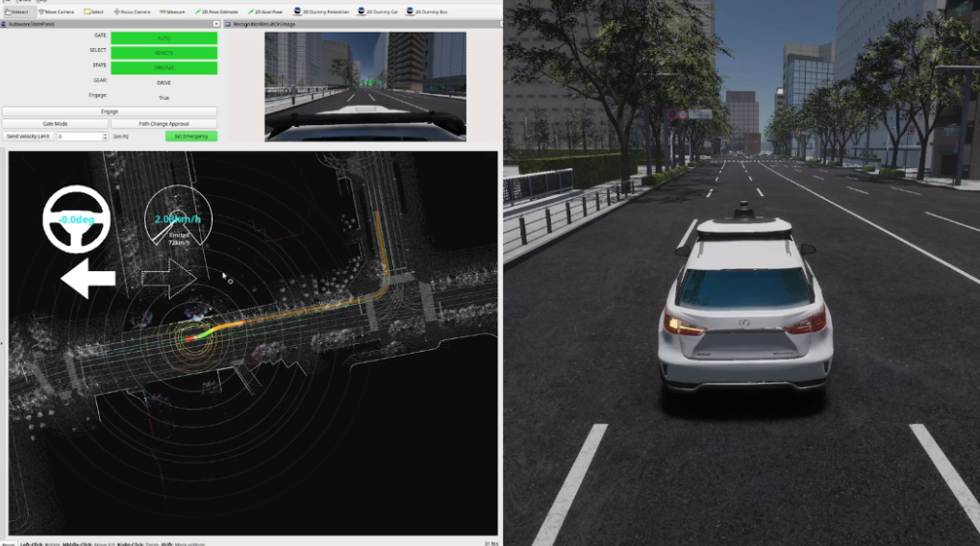Image resolution: width=980 pixels, height=546 pixels.
Task: Pick the Measure tool
Action: tap(172, 12)
